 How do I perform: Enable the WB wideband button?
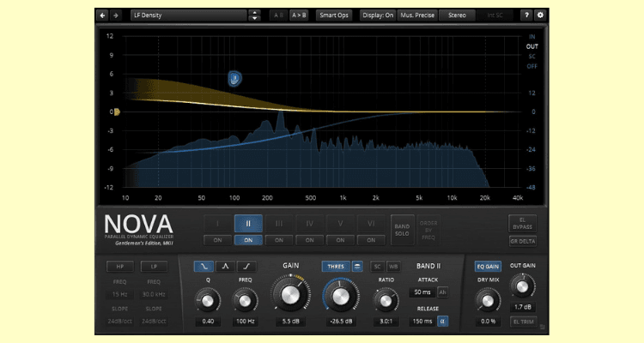(393, 267)
